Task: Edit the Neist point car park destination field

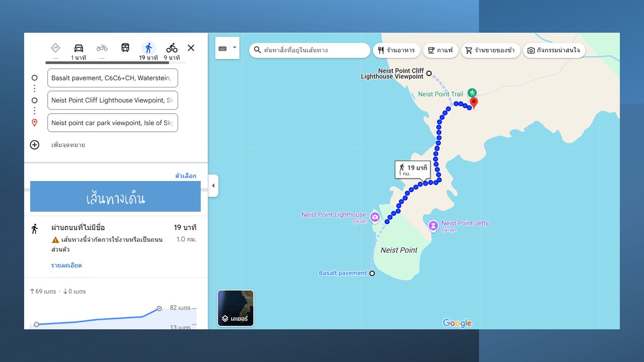Action: coord(113,123)
